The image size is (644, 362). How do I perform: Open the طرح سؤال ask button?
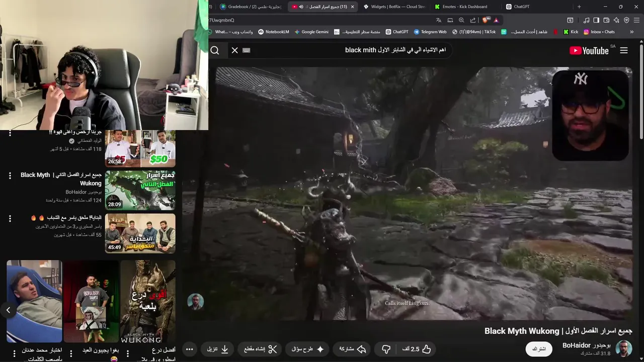(307, 349)
